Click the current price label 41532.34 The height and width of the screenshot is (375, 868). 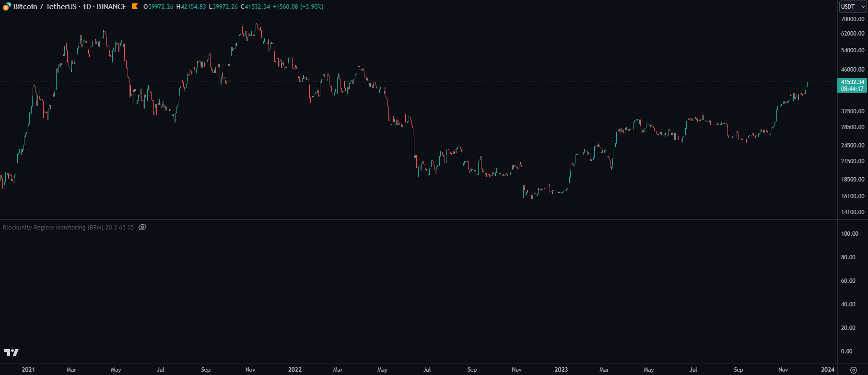852,82
